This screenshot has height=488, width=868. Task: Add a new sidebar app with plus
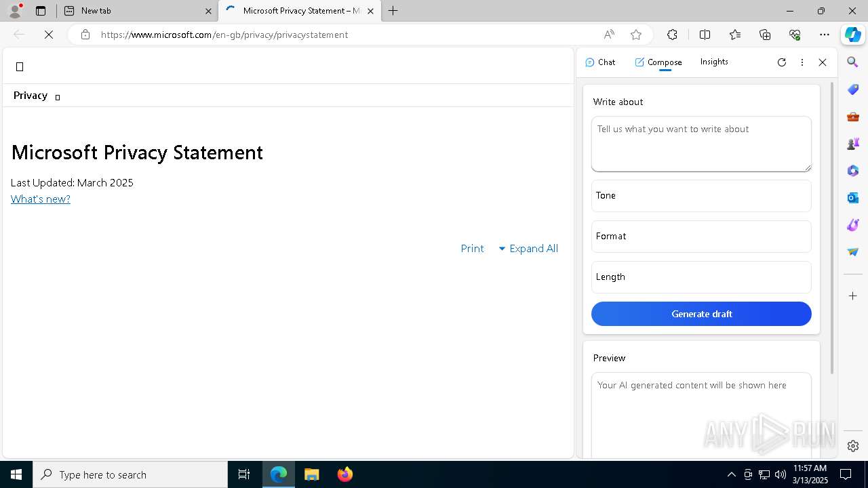(853, 296)
